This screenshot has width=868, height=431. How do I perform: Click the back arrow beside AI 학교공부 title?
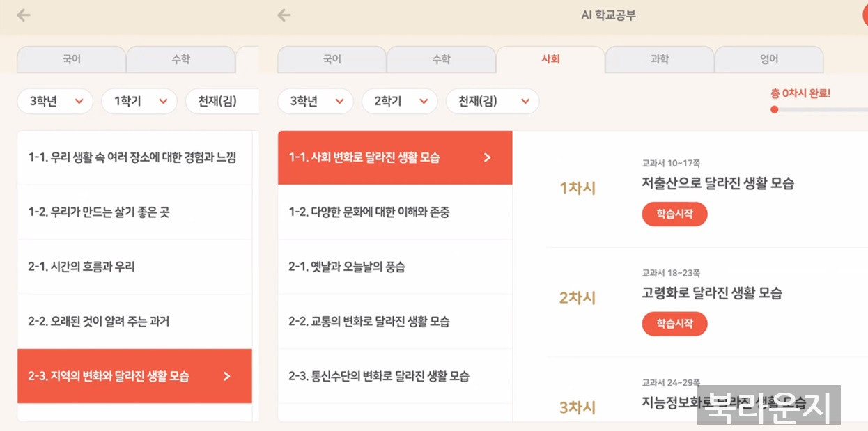[x=284, y=15]
